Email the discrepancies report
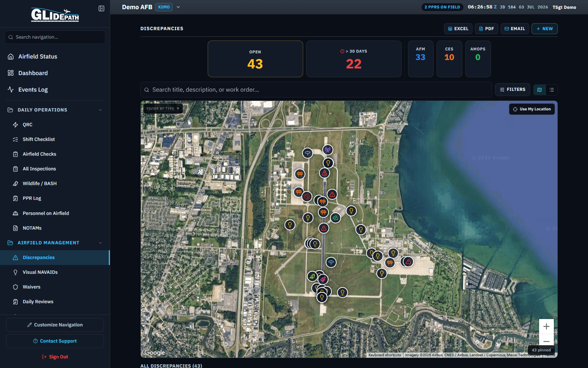The height and width of the screenshot is (368, 588). point(514,29)
